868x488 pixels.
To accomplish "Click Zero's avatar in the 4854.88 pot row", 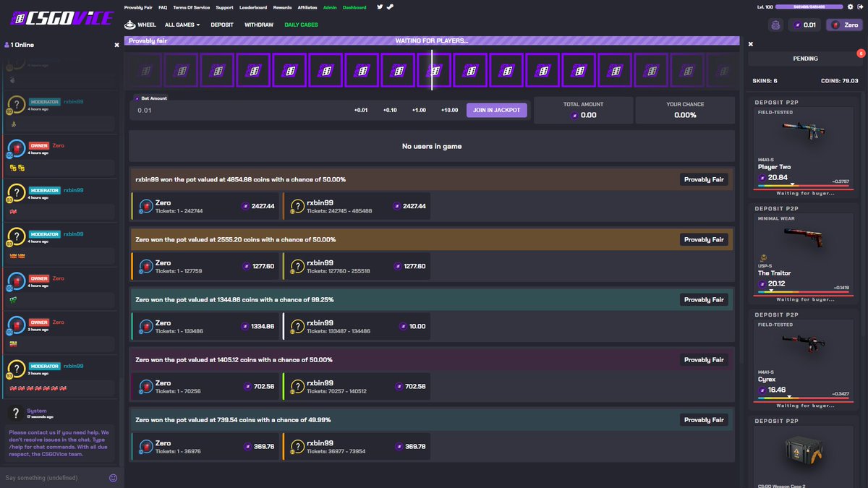I will (x=145, y=206).
